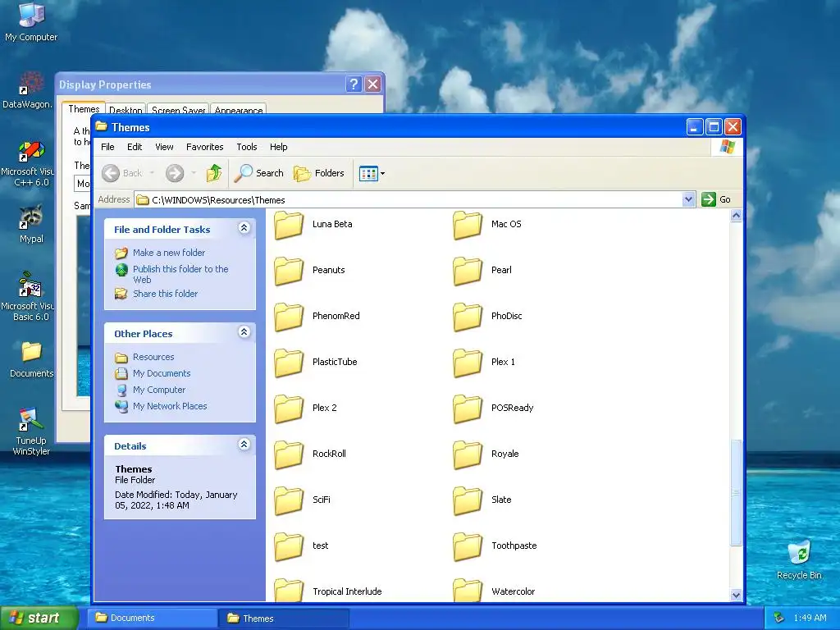Open the Start menu
The image size is (840, 630).
tap(39, 618)
